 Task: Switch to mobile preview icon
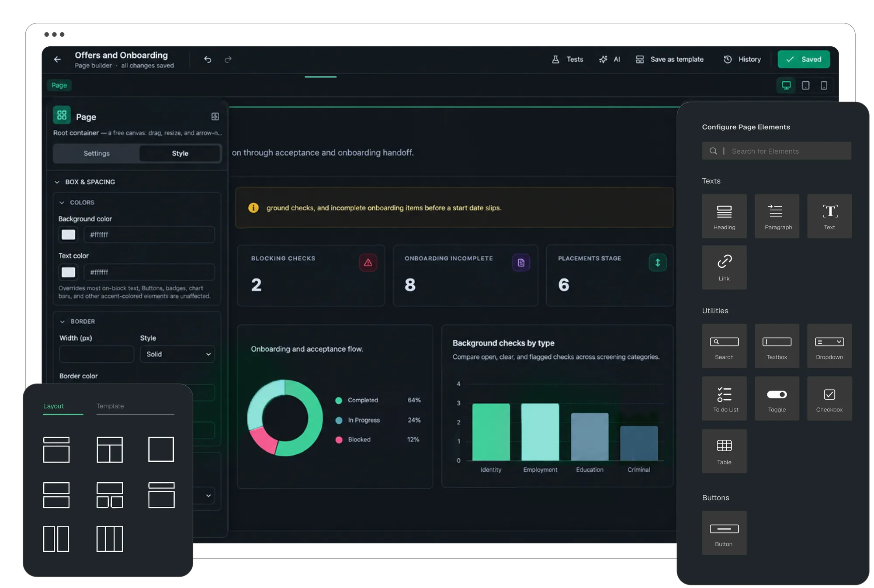point(824,85)
